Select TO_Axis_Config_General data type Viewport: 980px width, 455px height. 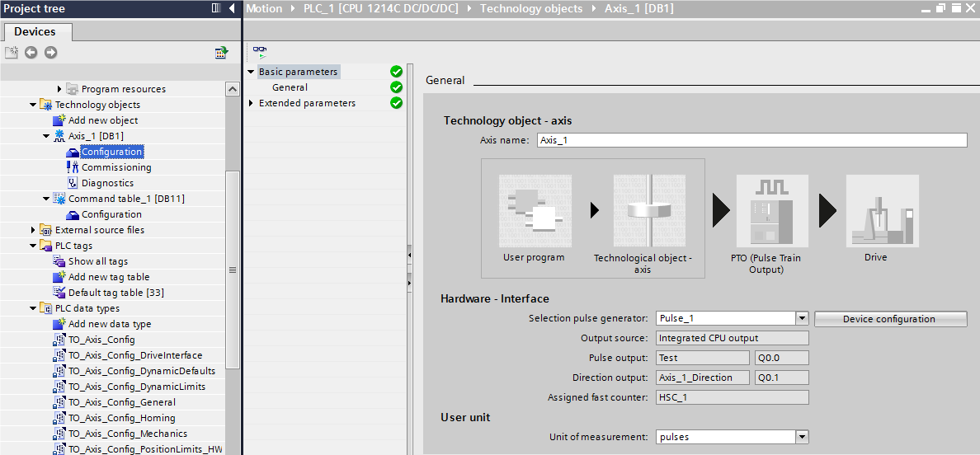click(122, 402)
